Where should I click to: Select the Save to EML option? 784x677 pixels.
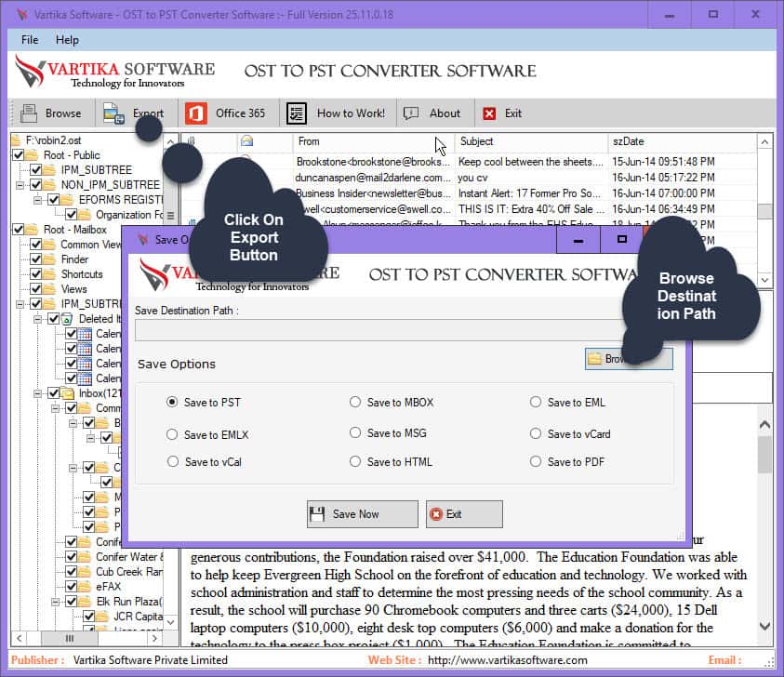(x=536, y=402)
